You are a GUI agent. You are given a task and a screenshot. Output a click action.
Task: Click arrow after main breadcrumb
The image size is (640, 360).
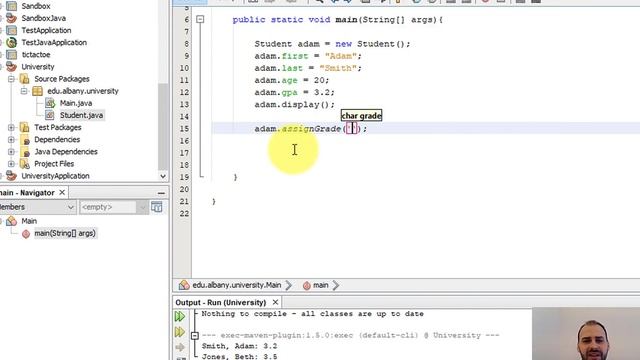tap(336, 285)
